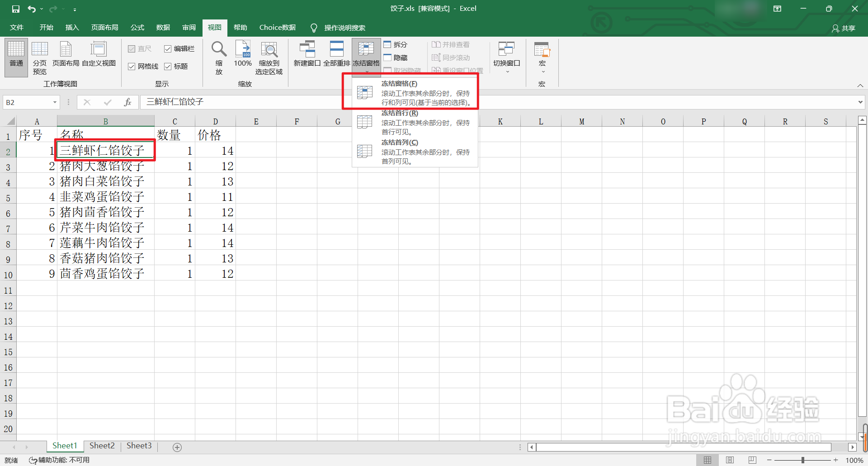The width and height of the screenshot is (868, 466).
Task: Save the workbook with the floppy icon
Action: pos(16,9)
